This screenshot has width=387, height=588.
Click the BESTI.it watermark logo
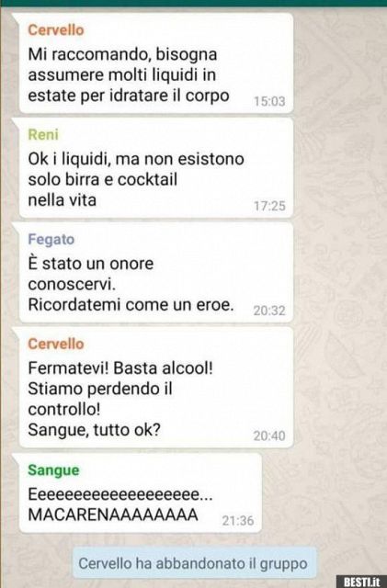tap(361, 582)
